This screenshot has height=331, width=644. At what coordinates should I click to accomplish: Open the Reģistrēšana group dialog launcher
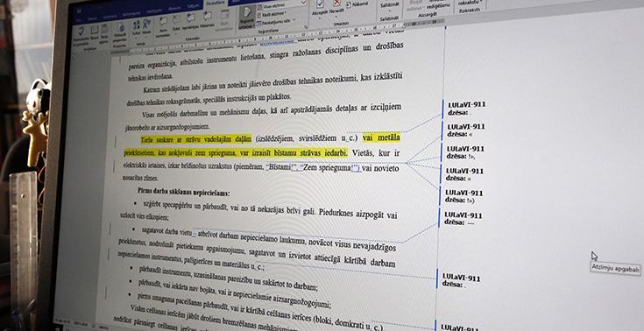(306, 26)
